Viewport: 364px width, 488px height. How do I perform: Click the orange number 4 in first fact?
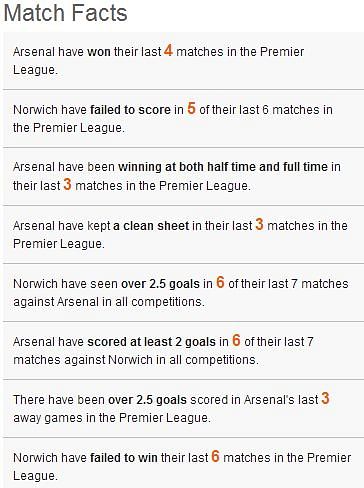coord(168,51)
